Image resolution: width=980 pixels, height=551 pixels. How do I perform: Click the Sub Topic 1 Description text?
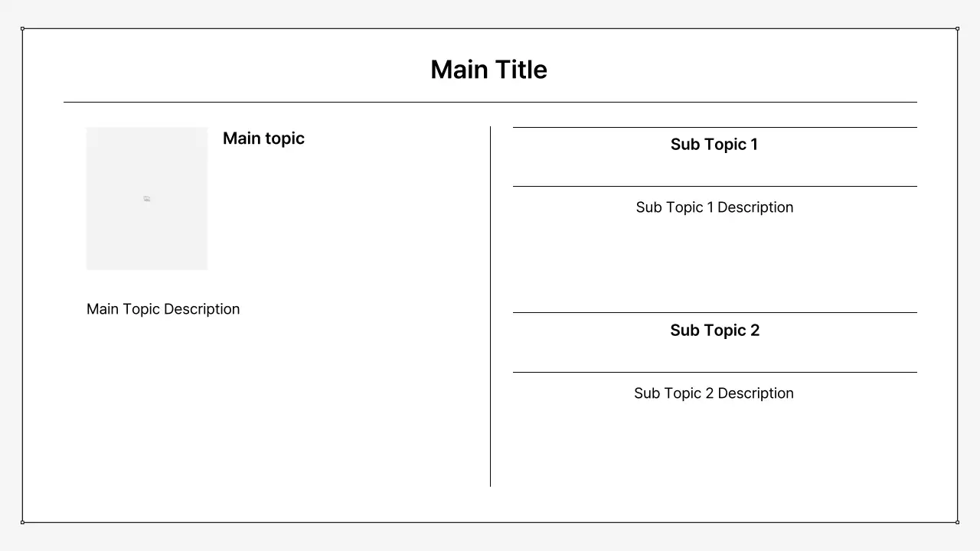[x=714, y=207]
